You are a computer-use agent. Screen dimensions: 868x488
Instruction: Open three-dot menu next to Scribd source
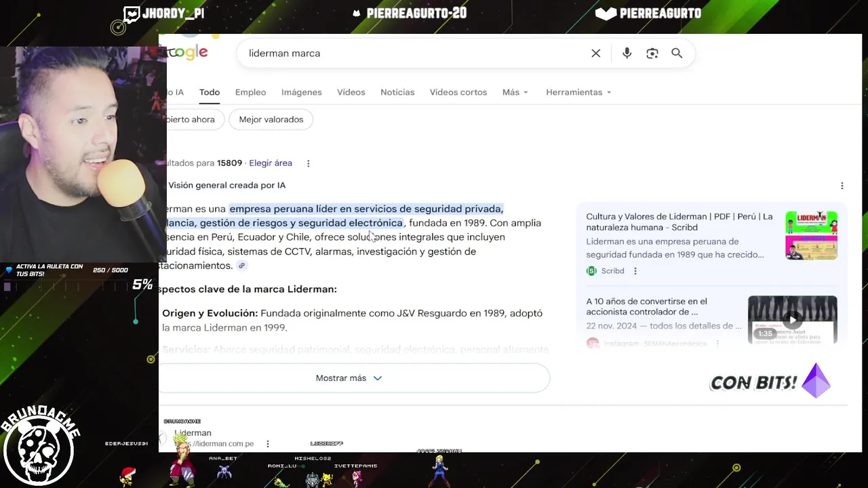point(635,271)
